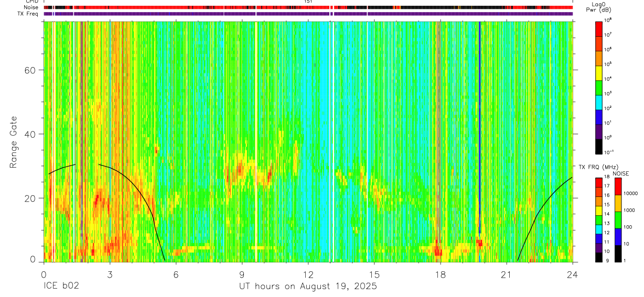This screenshot has height=297, width=644.
Task: Click the '24' tick on the UT hours axis
Action: pos(573,274)
